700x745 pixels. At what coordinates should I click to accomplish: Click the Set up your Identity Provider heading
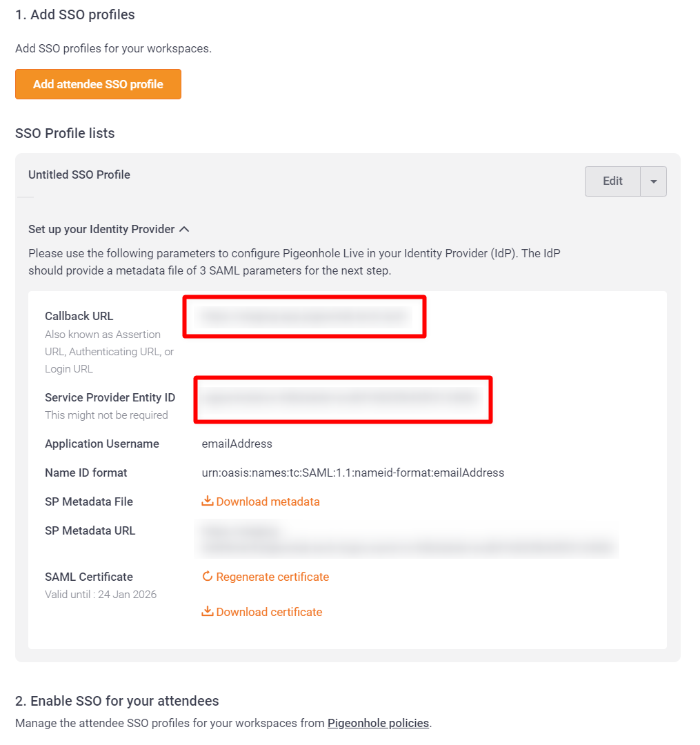101,229
